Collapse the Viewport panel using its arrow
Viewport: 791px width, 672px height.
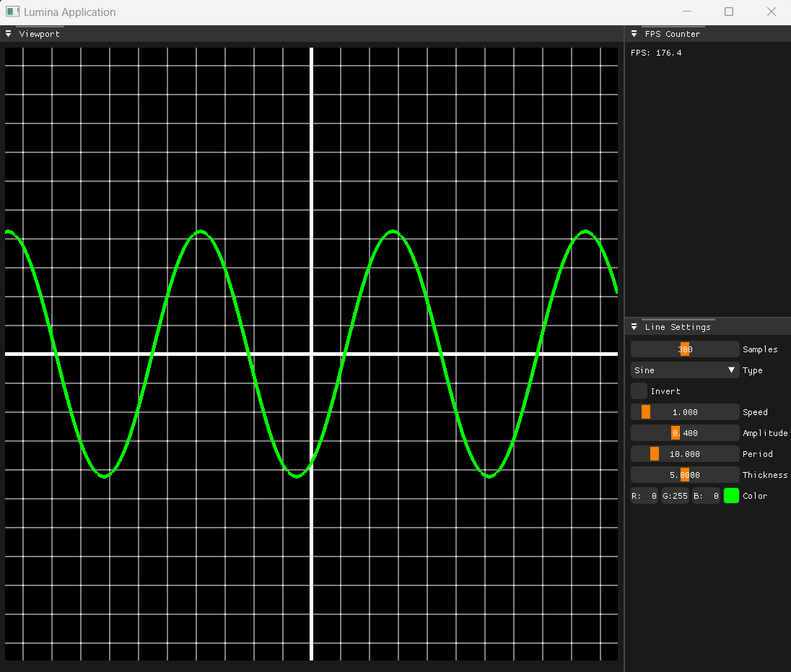pos(8,32)
